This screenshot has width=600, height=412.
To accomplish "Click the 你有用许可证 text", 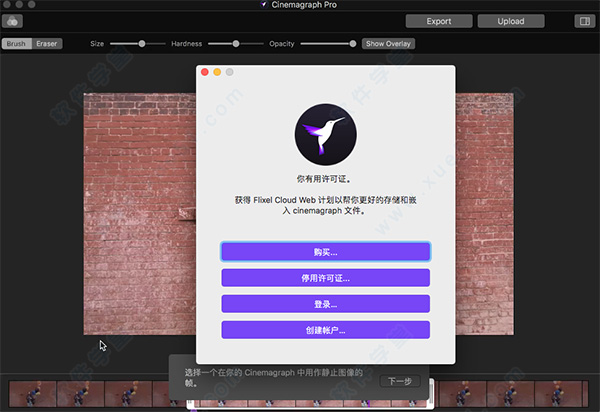I will pos(324,179).
